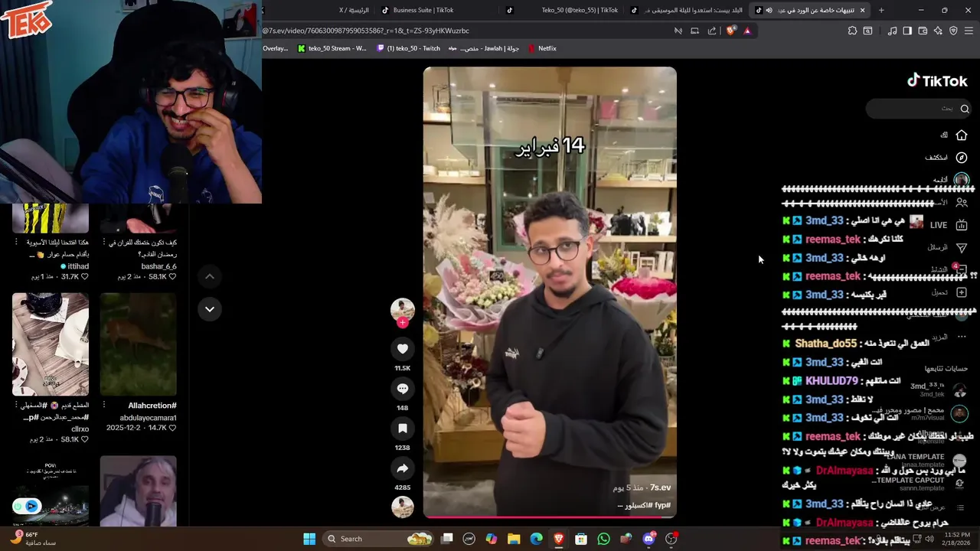
Task: Open Brave VPN shield icon
Action: [953, 31]
